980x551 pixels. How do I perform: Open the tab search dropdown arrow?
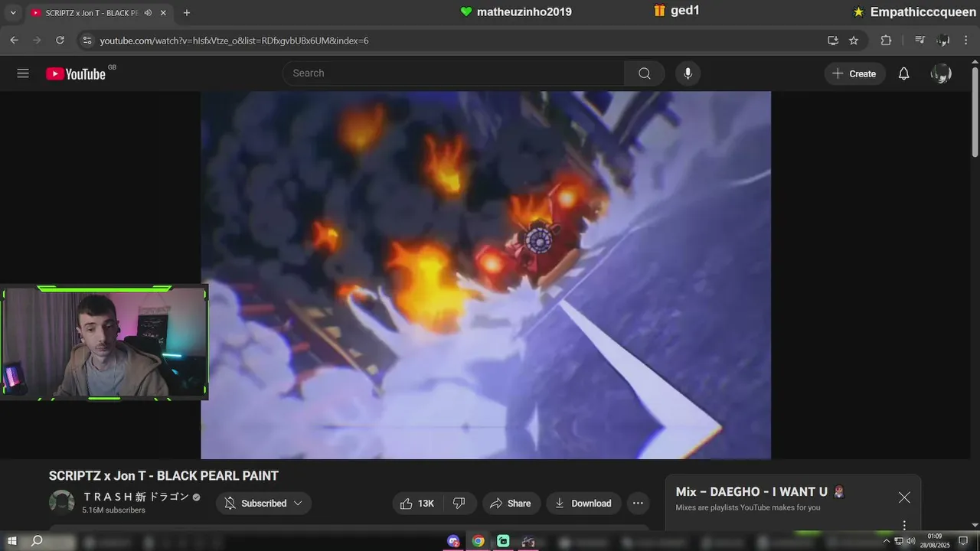(13, 13)
